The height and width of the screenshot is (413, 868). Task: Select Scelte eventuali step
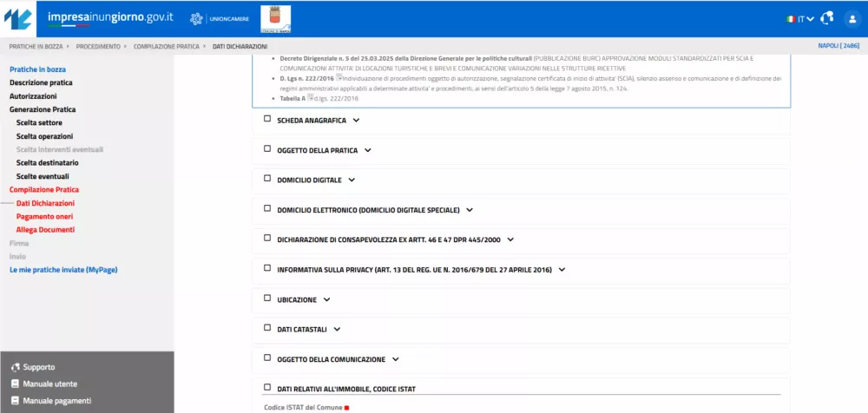pos(43,177)
